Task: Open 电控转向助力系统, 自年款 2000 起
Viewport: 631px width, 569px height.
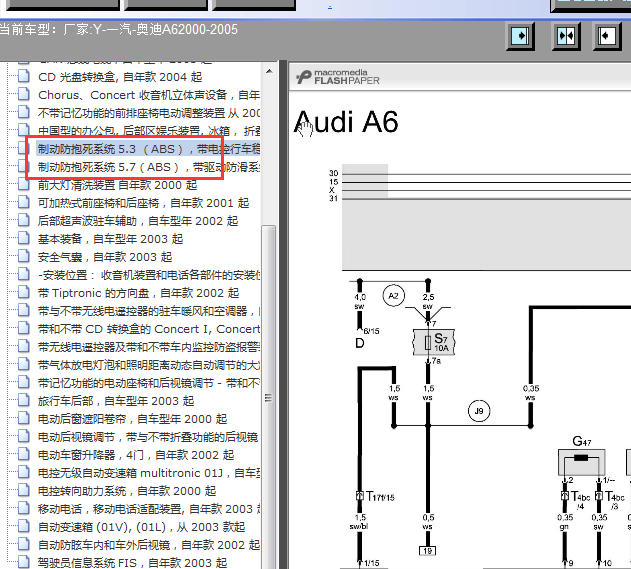Action: tap(127, 491)
